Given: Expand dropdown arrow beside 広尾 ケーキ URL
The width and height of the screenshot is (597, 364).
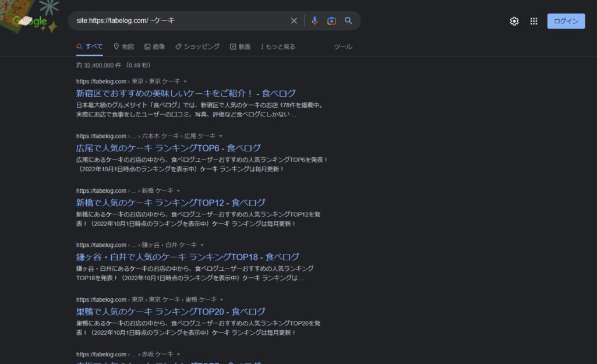Looking at the screenshot, I should click(221, 136).
